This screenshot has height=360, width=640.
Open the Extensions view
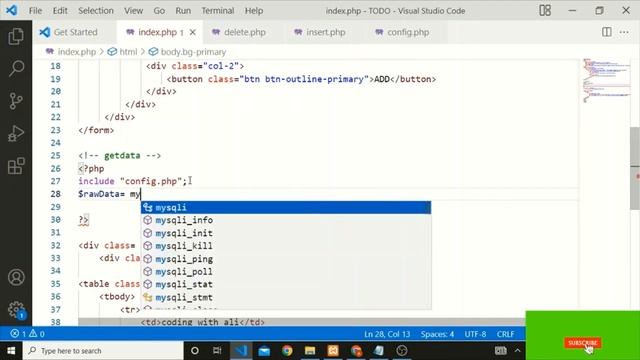coord(16,166)
